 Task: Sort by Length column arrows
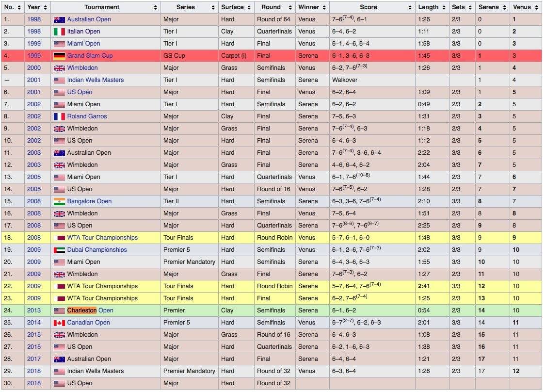coord(444,7)
